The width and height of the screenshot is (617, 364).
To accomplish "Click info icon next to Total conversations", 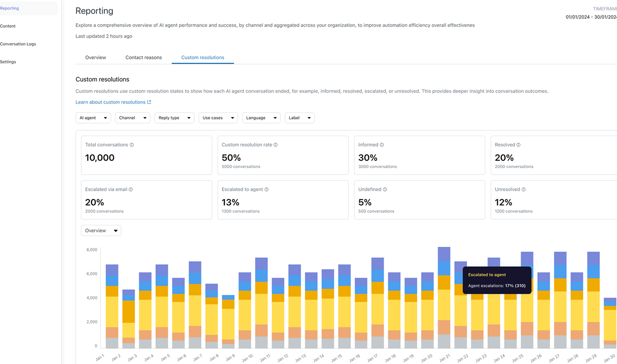I will pyautogui.click(x=132, y=145).
